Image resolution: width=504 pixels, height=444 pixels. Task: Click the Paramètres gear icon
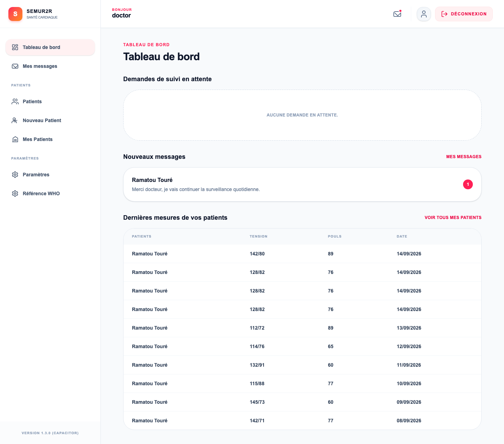15,175
